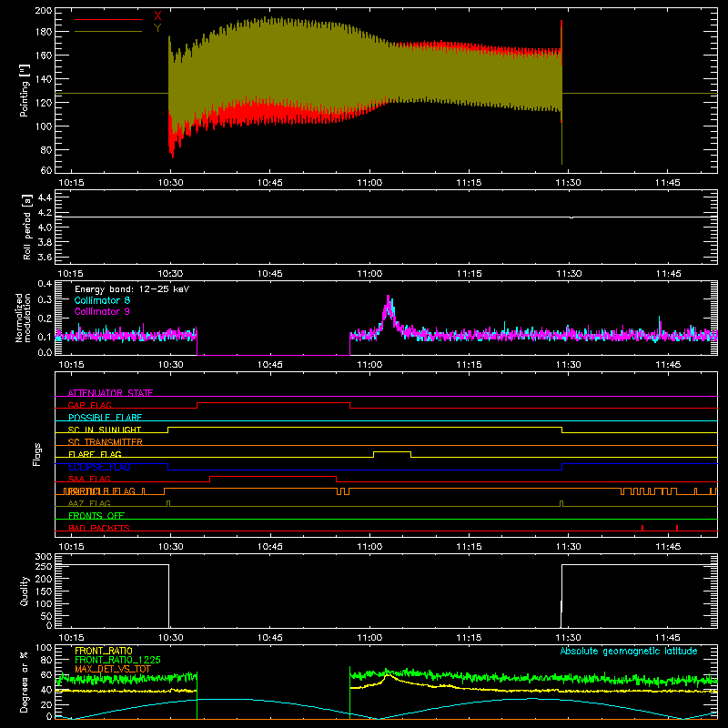
Task: Select the SC_IN_SUNLIGHT flag label
Action: coord(105,430)
